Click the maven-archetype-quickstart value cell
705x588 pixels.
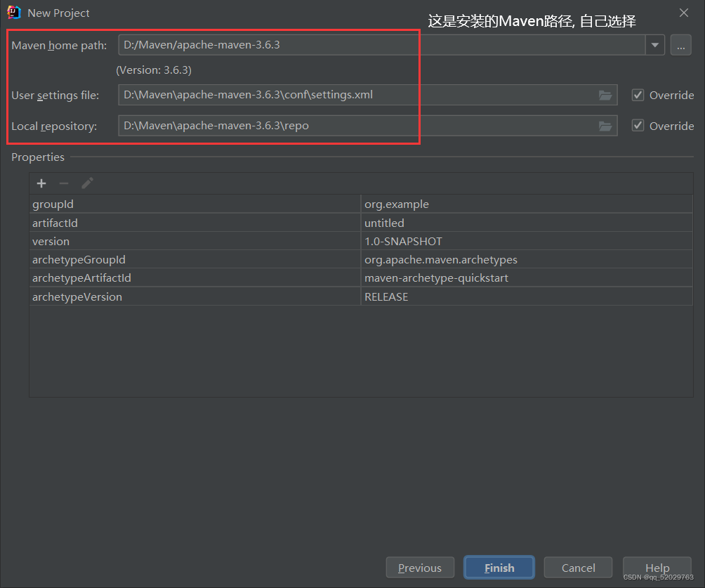pyautogui.click(x=527, y=278)
